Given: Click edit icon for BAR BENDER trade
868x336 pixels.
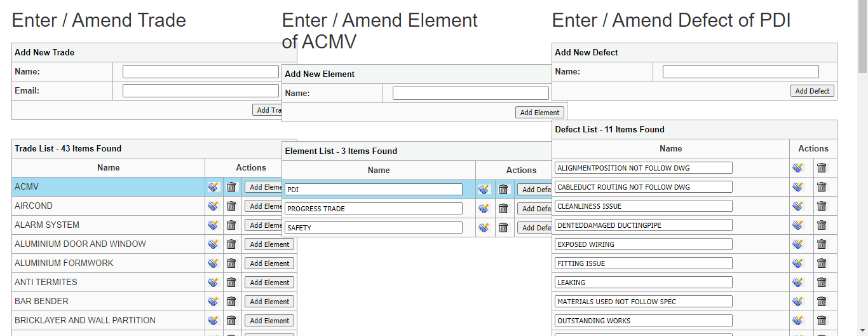Looking at the screenshot, I should (x=213, y=302).
